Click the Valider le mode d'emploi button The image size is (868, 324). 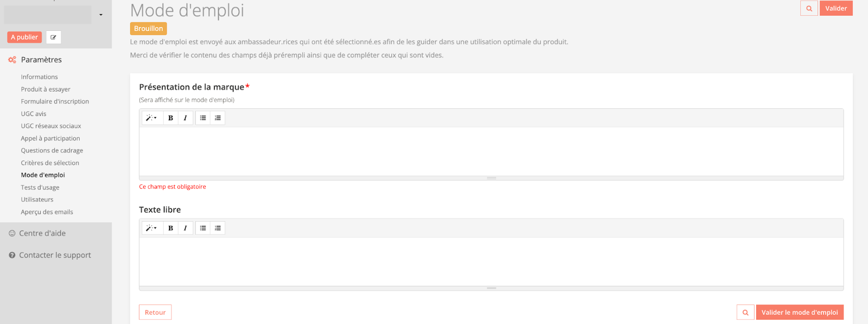(x=800, y=313)
